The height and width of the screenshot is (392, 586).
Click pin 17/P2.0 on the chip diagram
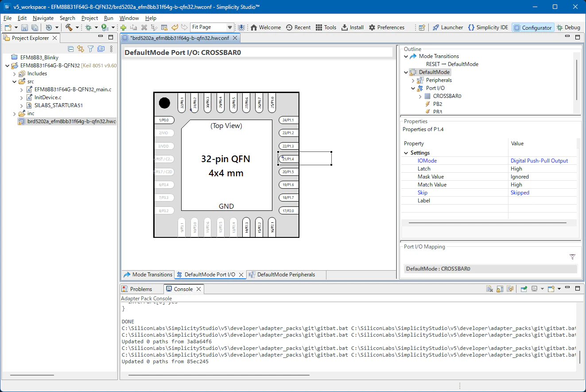tap(288, 210)
